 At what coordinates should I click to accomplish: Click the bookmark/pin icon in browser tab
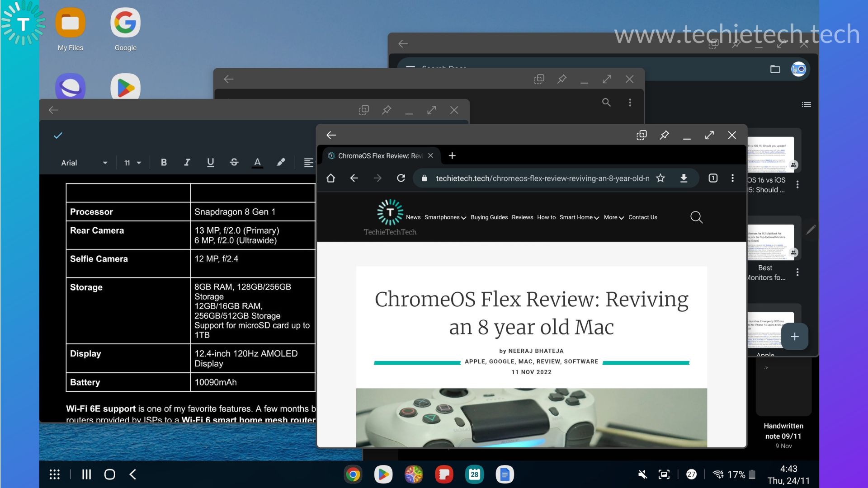[664, 135]
